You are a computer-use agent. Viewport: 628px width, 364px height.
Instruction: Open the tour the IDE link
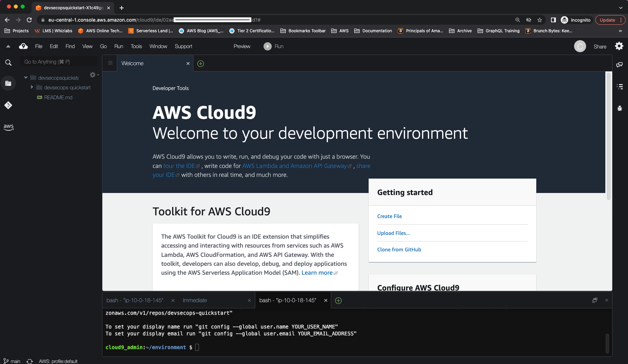pyautogui.click(x=181, y=166)
